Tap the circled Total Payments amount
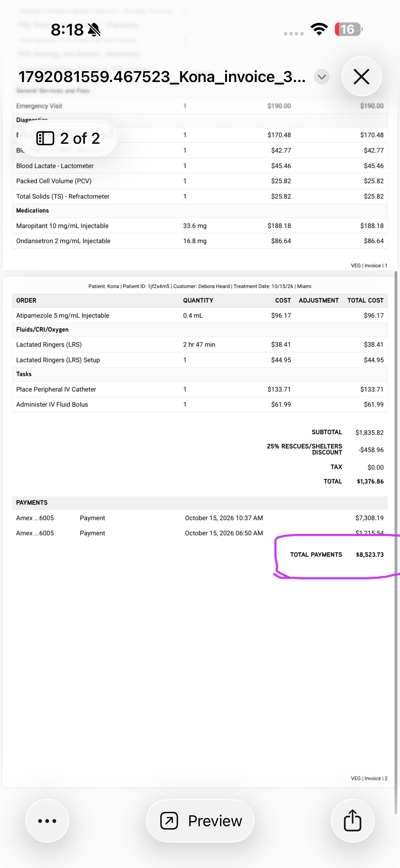 pyautogui.click(x=370, y=555)
